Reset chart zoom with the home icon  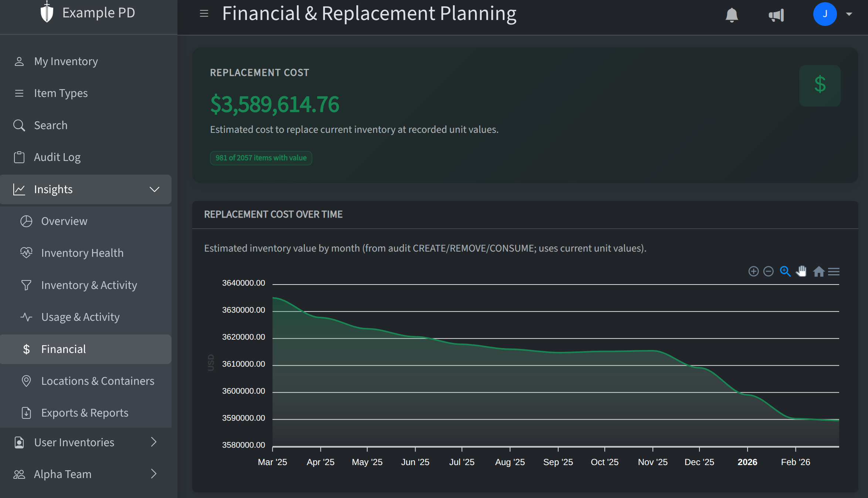[x=818, y=271]
